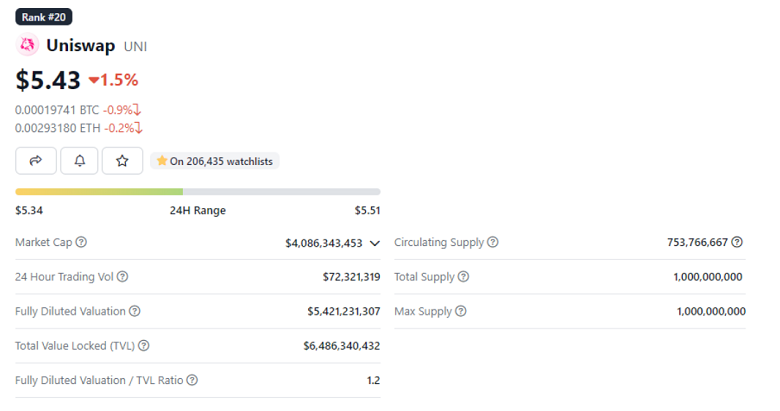Screen dimensions: 780x411
Task: Toggle the star favorite button
Action: coord(122,160)
